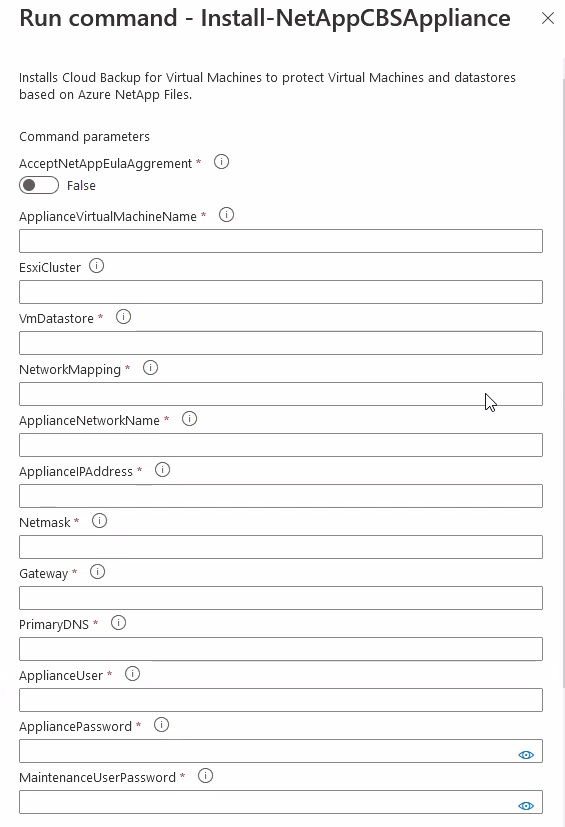Click the info icon beside Gateway

(98, 572)
